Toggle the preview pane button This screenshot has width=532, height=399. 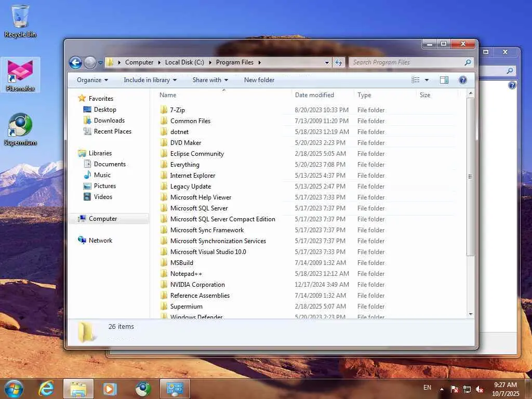click(444, 80)
